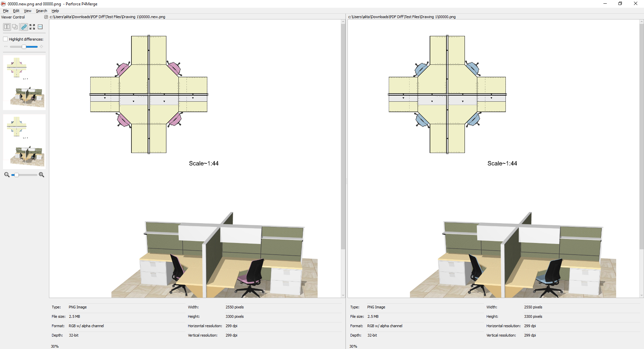Click the thumbnail zoom slider handle

[16, 175]
